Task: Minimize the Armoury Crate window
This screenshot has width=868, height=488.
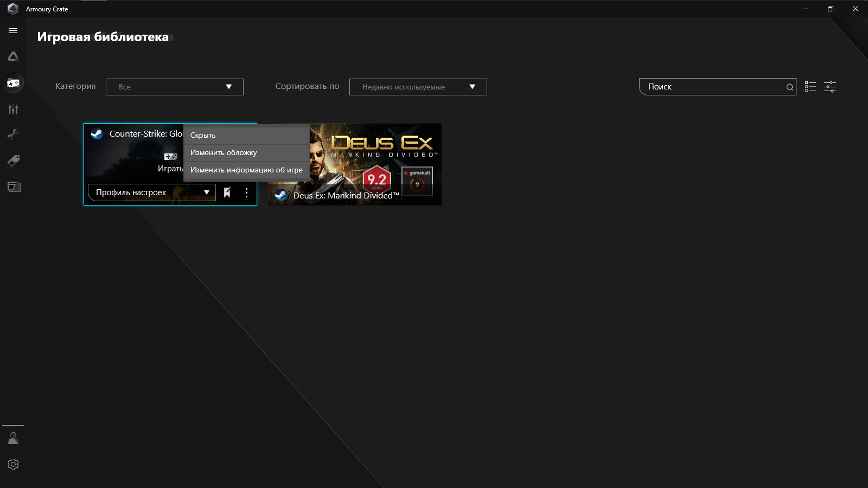Action: [806, 9]
